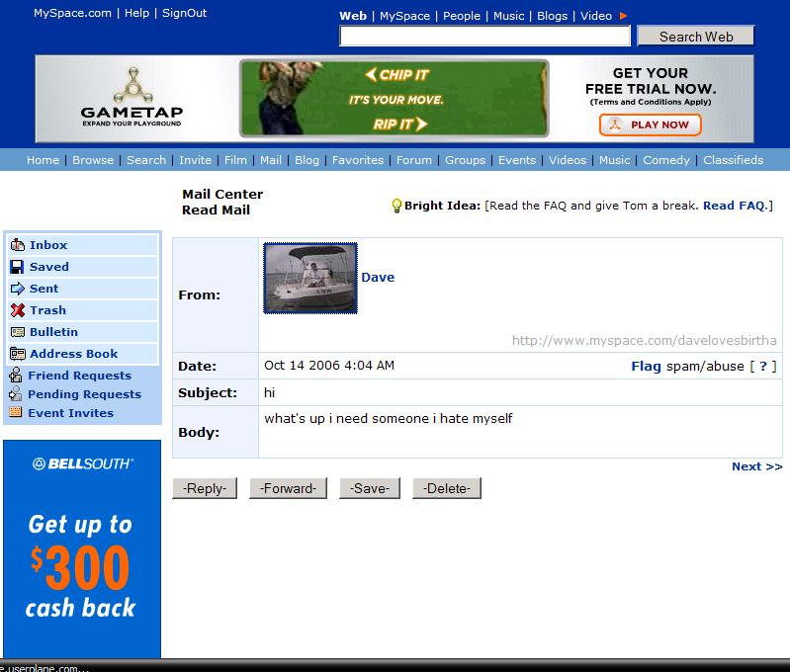Screen dimensions: 790x672
Task: Click the Search Web button
Action: pos(696,37)
